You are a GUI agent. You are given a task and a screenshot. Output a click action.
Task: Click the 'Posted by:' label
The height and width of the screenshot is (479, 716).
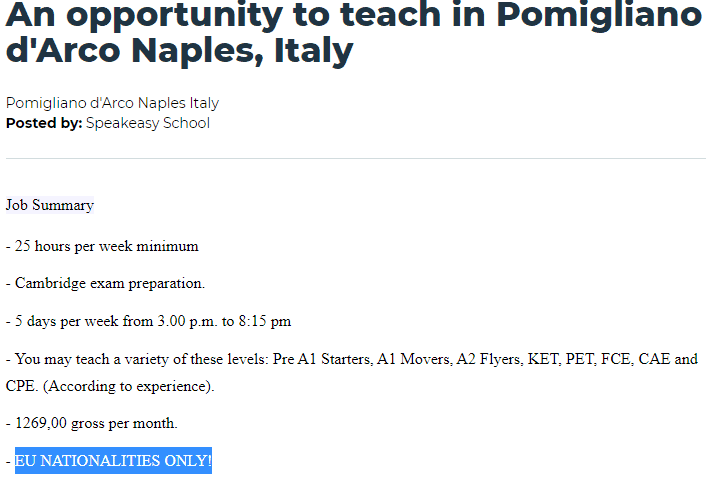pos(43,123)
